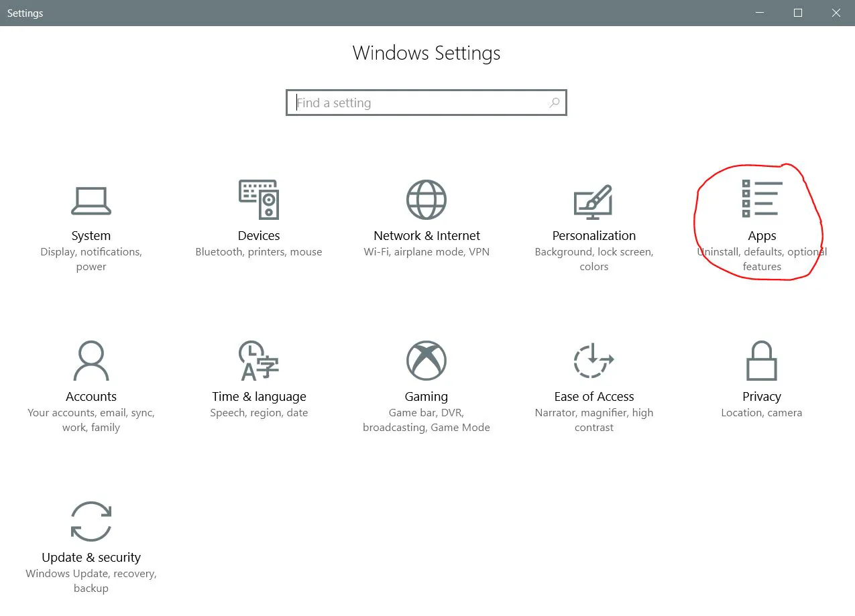Screen dimensions: 855x616
Task: Click 'Game bar, DVR, broadcasting' description
Action: pyautogui.click(x=426, y=420)
